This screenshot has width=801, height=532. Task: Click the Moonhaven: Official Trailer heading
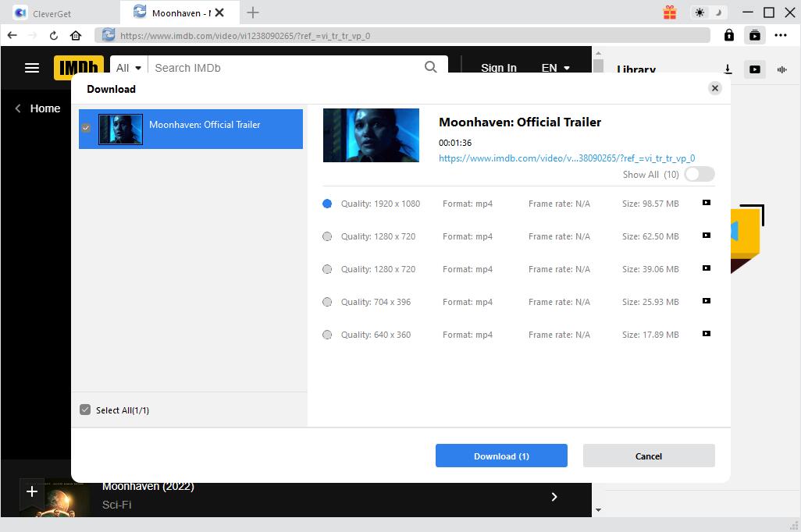pyautogui.click(x=519, y=122)
